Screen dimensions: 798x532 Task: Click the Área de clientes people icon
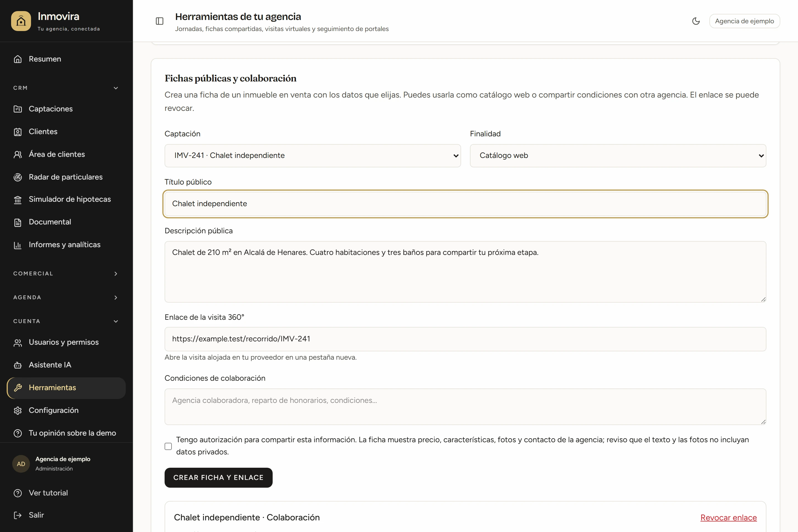(x=18, y=154)
